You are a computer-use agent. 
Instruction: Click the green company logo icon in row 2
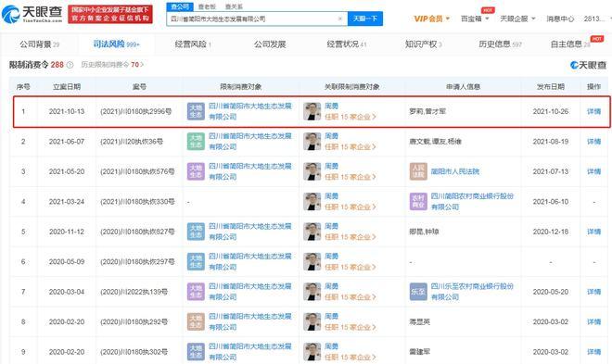(x=196, y=142)
